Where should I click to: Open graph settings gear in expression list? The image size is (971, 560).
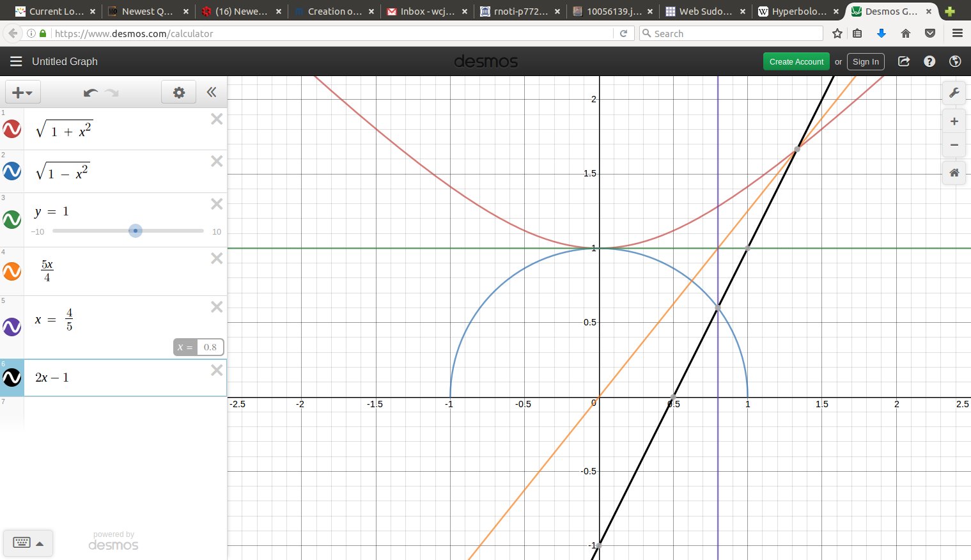tap(179, 92)
